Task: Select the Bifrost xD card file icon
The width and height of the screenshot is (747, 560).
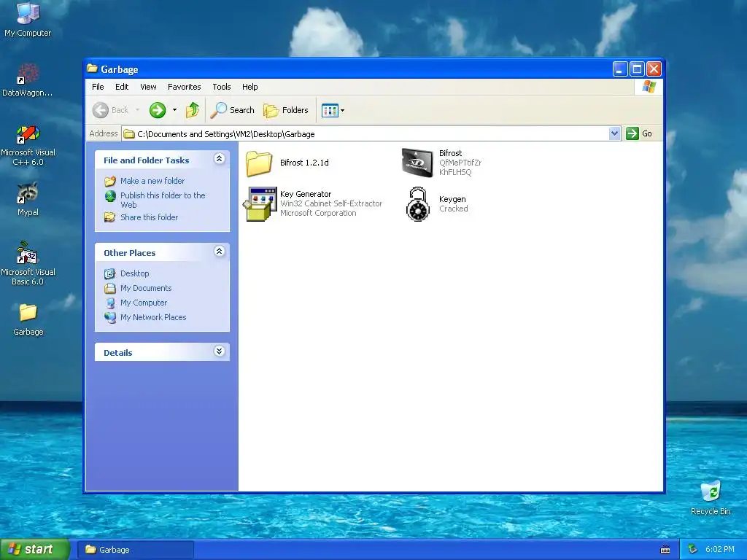Action: 417,163
